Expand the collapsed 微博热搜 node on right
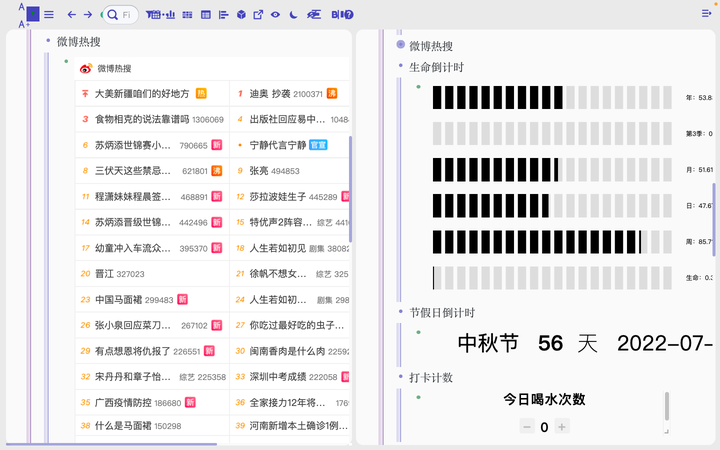 click(400, 45)
